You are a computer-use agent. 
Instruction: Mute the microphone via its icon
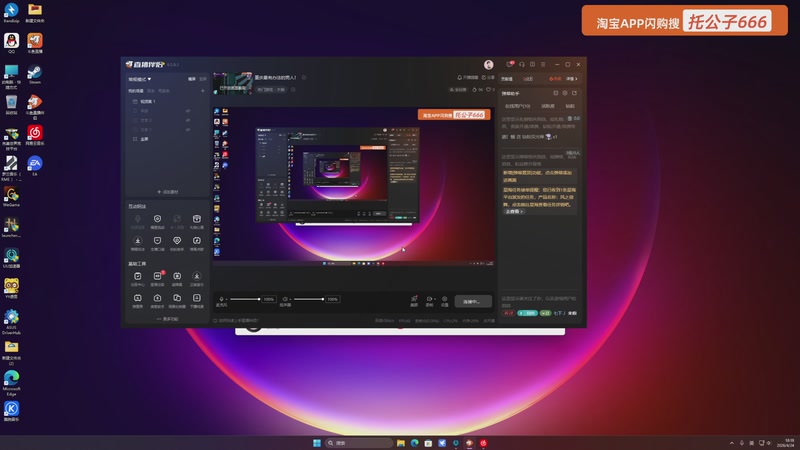click(221, 299)
